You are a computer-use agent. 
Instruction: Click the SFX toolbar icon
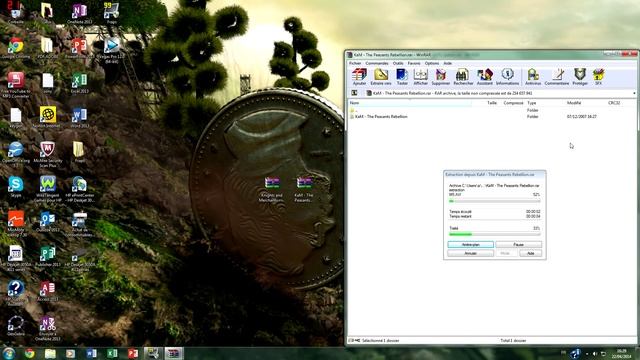click(x=598, y=77)
